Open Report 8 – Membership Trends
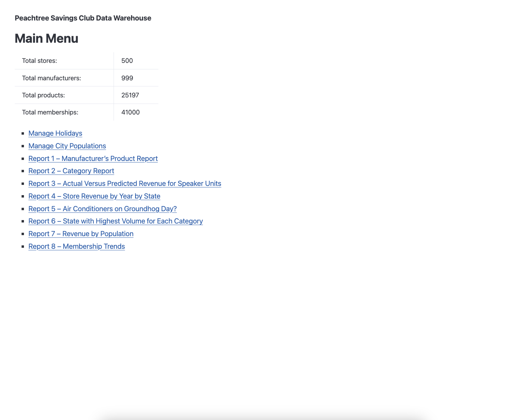Viewport: 531px width, 420px height. (x=76, y=246)
